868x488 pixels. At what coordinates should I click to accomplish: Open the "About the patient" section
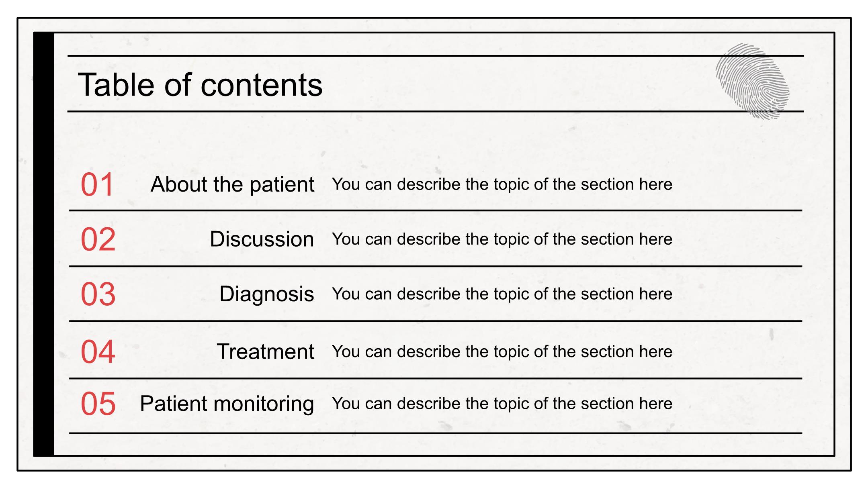tap(232, 185)
